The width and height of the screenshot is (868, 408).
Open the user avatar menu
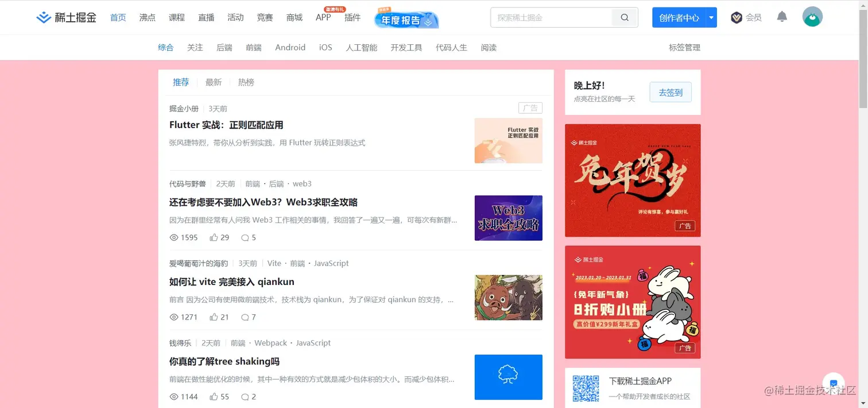812,17
